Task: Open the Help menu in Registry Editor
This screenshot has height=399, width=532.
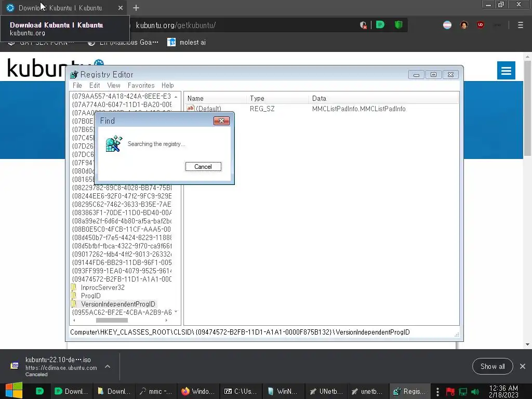Action: [x=168, y=86]
